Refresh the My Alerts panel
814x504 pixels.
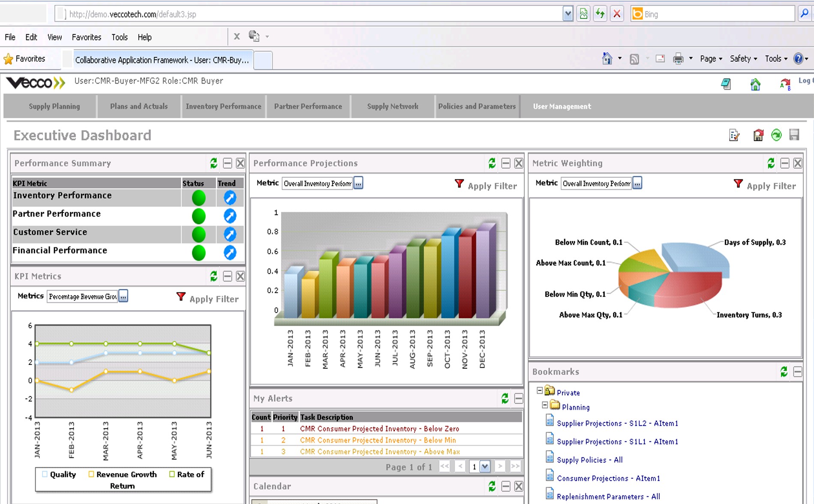[x=505, y=399]
